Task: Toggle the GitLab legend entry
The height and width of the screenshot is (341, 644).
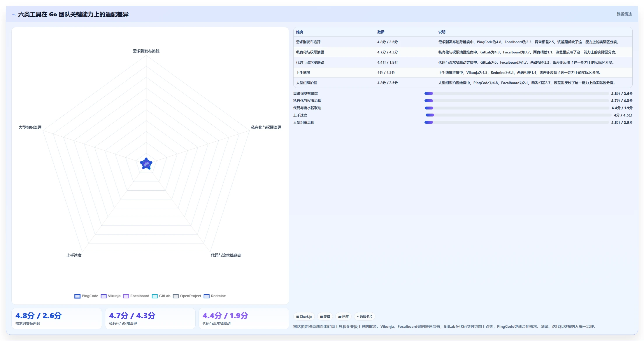Action: coord(161,296)
